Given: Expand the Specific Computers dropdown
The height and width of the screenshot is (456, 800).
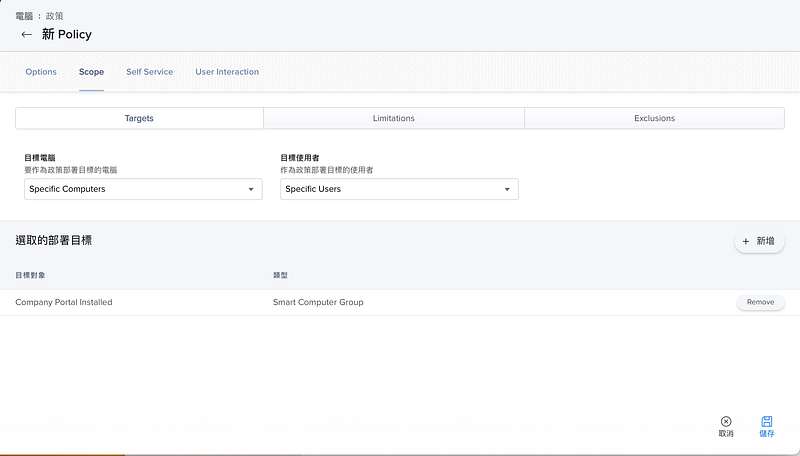Looking at the screenshot, I should point(143,189).
